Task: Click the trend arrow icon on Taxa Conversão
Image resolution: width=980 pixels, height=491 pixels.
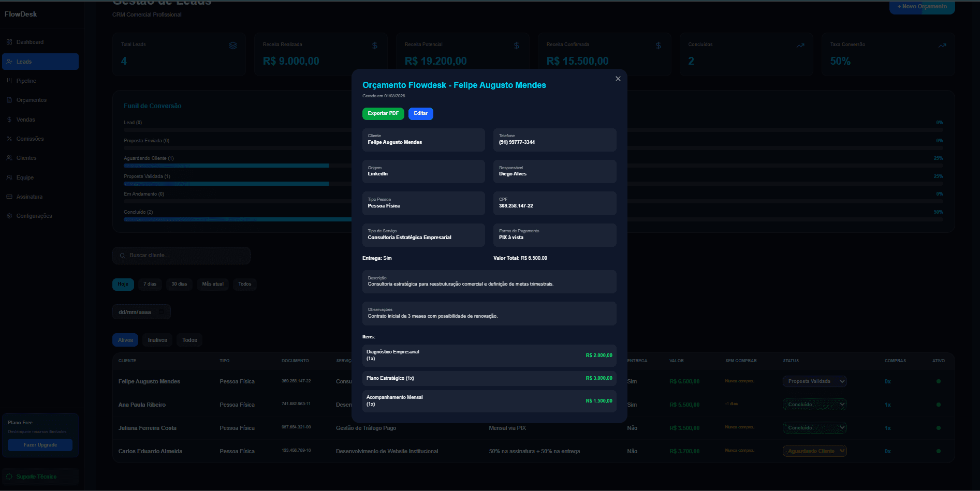Action: (942, 46)
